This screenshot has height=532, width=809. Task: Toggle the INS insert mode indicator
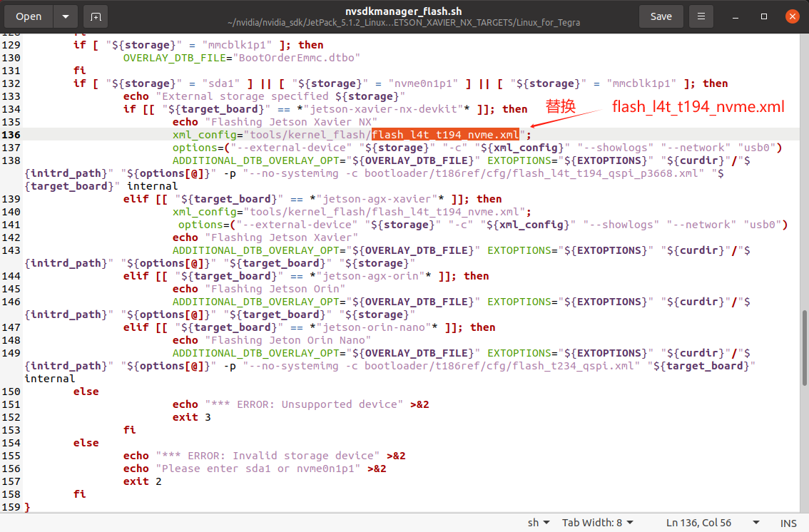point(788,523)
